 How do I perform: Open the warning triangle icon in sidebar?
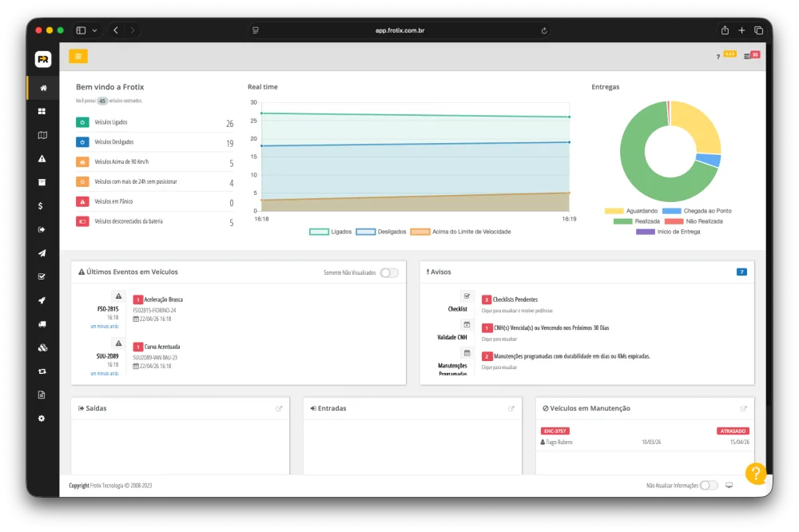pos(42,158)
